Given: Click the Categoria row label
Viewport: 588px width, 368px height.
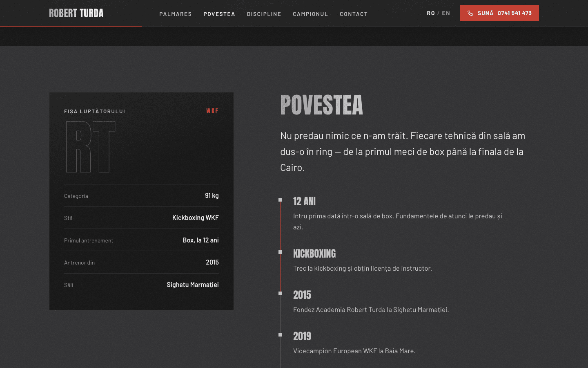Looking at the screenshot, I should point(76,196).
